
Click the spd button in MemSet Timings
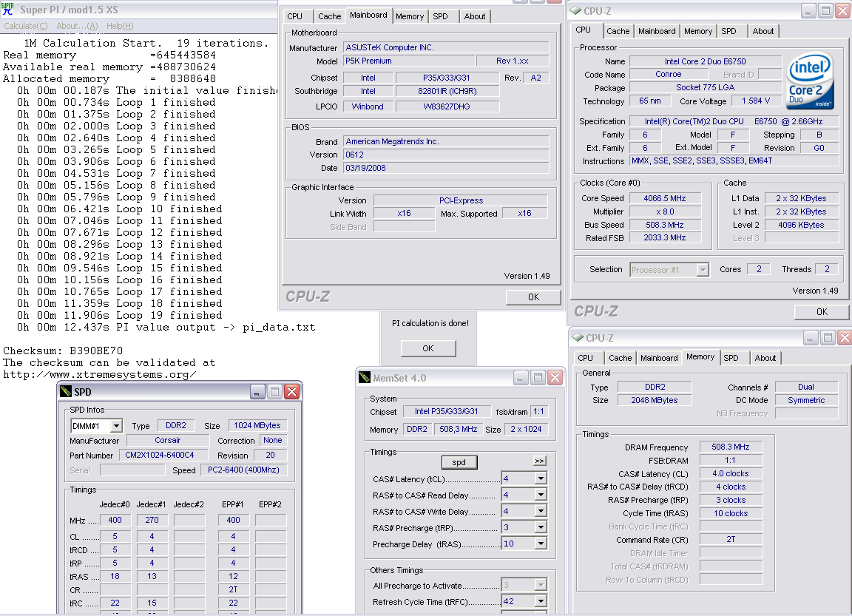pos(459,462)
